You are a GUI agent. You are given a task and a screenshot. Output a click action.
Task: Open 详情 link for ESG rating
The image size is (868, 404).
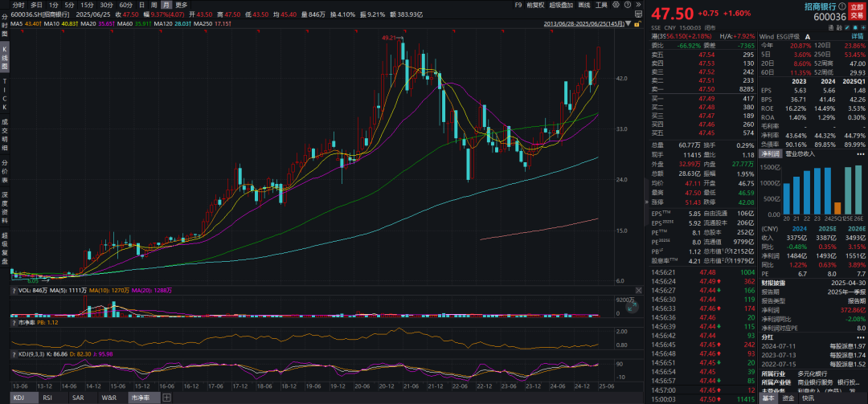[x=857, y=36]
